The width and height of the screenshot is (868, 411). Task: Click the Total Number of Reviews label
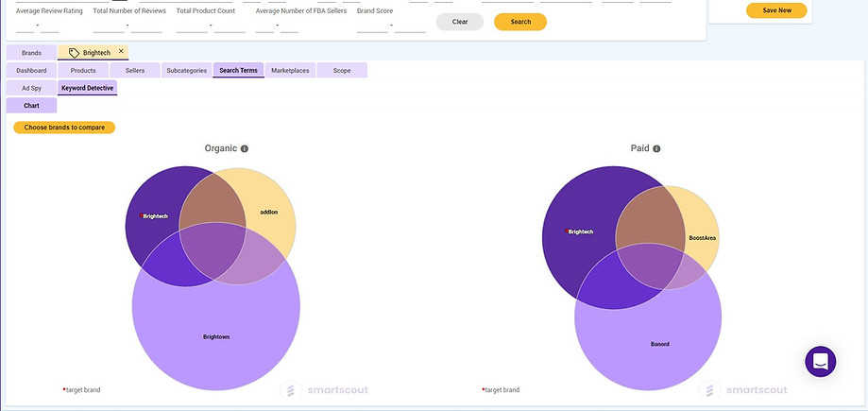click(x=129, y=10)
